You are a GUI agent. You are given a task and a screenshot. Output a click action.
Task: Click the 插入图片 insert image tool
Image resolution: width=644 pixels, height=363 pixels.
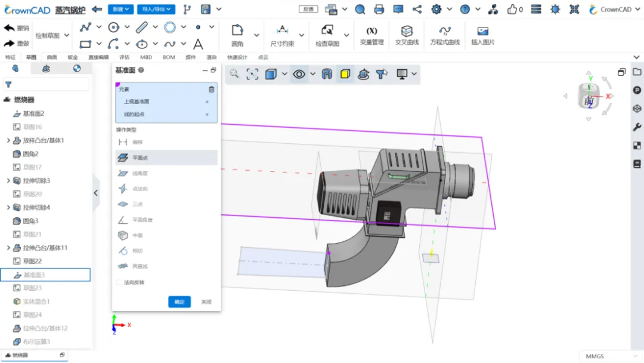[482, 35]
